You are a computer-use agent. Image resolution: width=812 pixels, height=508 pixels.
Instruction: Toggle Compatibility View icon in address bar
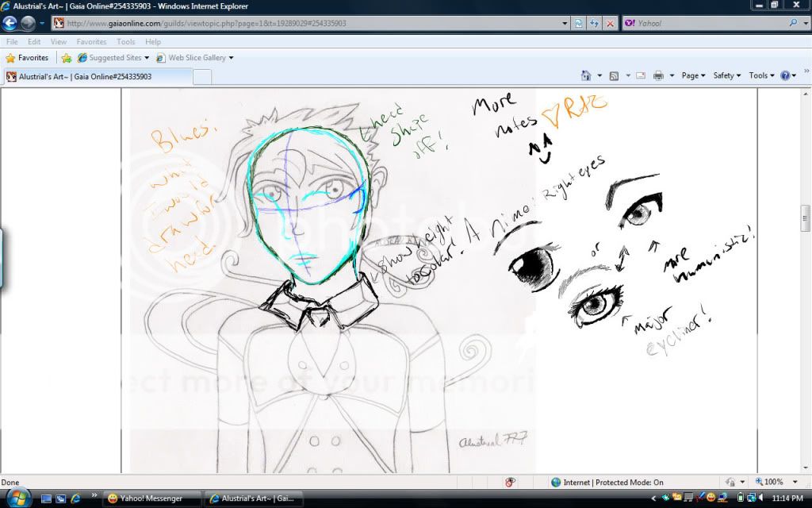579,23
